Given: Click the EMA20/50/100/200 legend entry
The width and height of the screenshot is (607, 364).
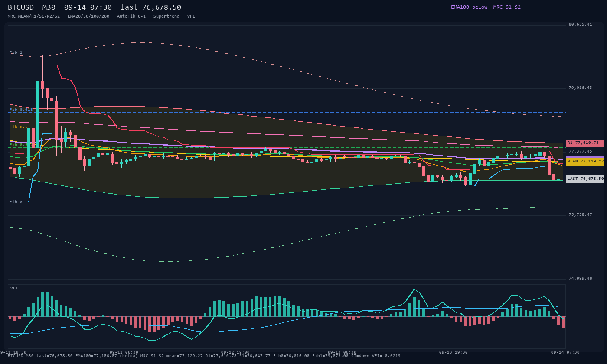Looking at the screenshot, I should pyautogui.click(x=88, y=16).
